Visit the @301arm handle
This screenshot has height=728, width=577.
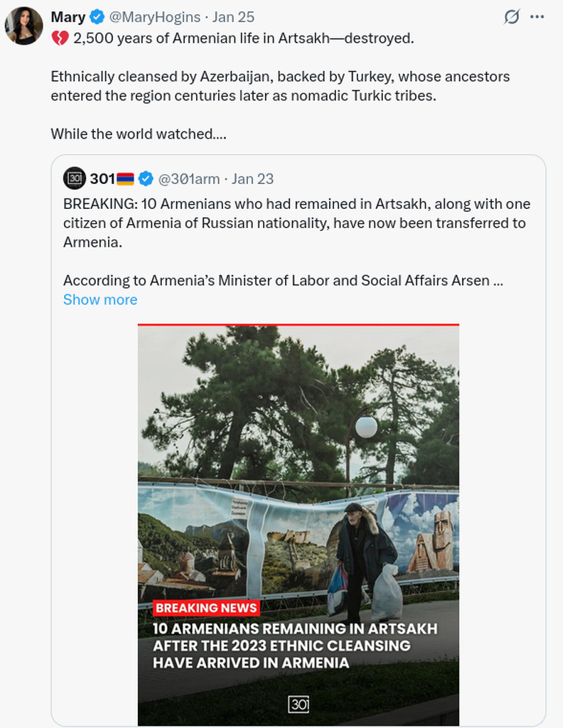tap(190, 178)
